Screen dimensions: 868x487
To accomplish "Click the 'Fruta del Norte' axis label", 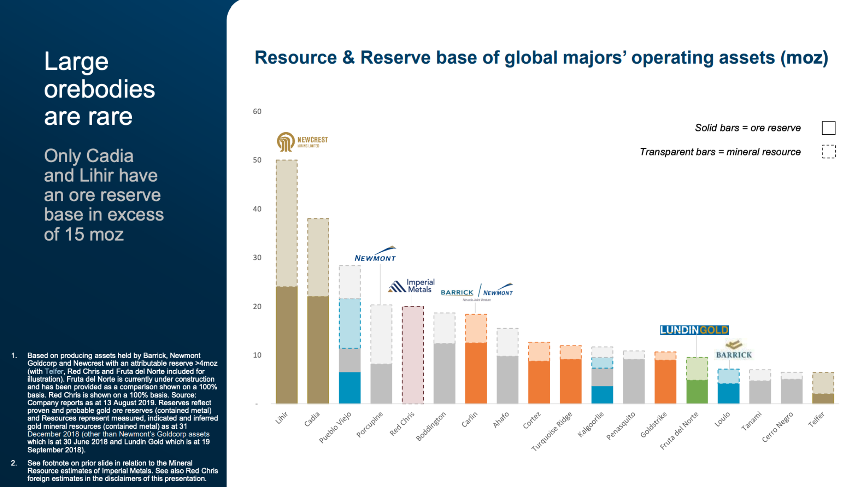I will click(x=679, y=431).
